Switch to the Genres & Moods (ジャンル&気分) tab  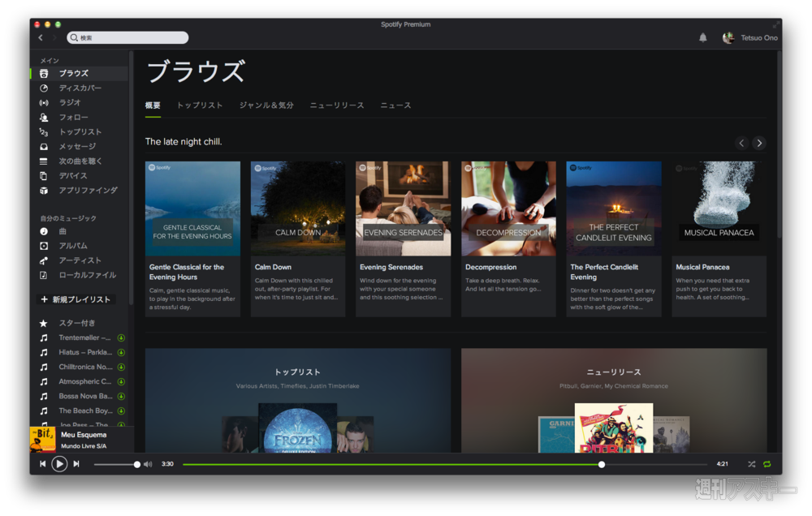click(x=266, y=105)
